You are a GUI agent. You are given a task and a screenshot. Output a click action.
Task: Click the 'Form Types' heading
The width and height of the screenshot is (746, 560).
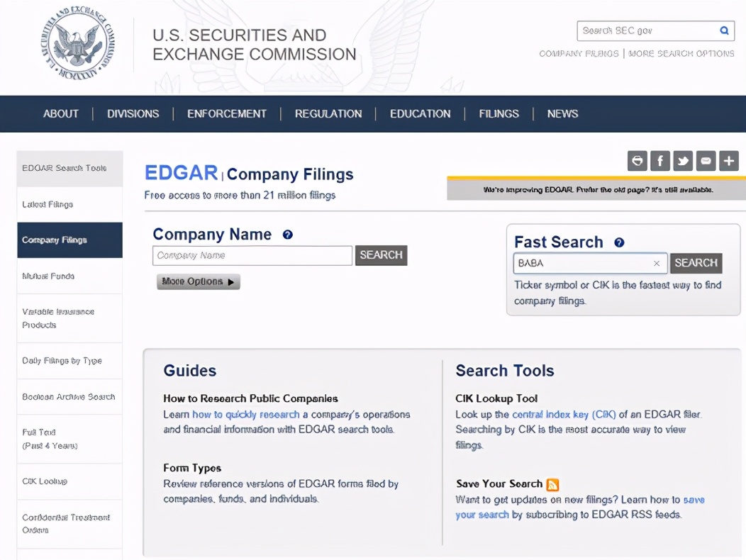192,468
